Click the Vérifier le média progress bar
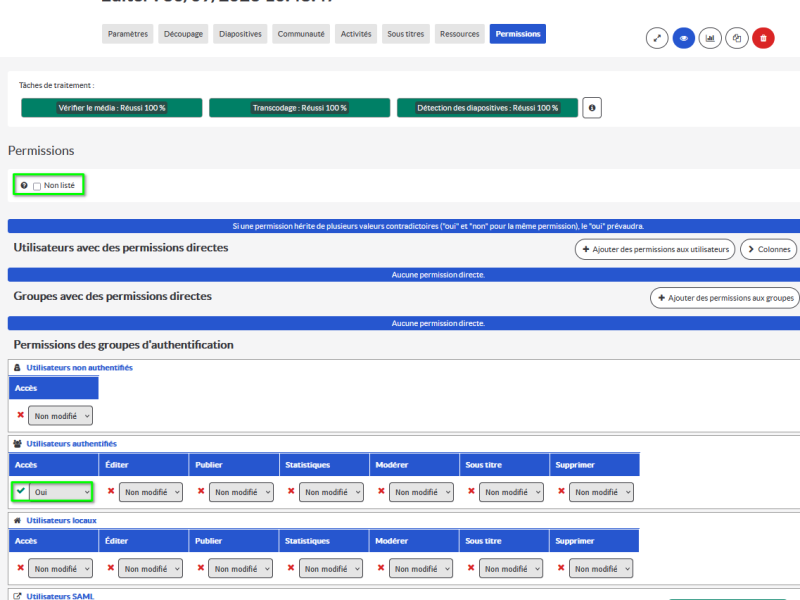Image resolution: width=800 pixels, height=600 pixels. click(112, 108)
